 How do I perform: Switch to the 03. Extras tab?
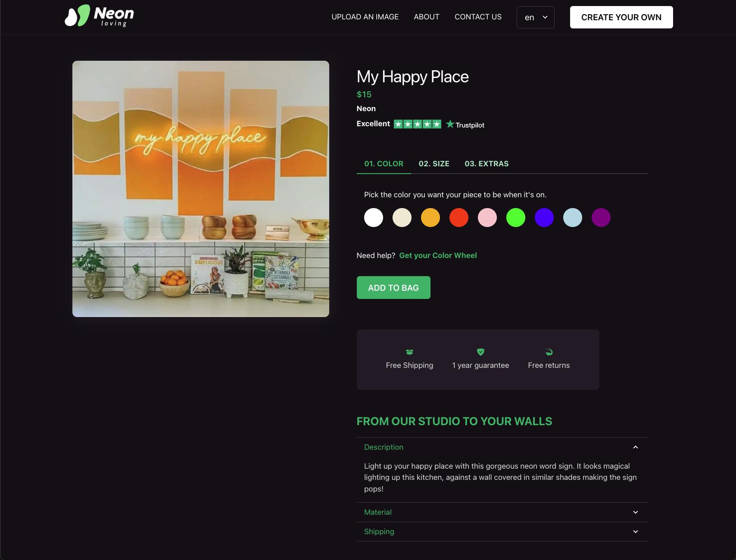click(487, 164)
